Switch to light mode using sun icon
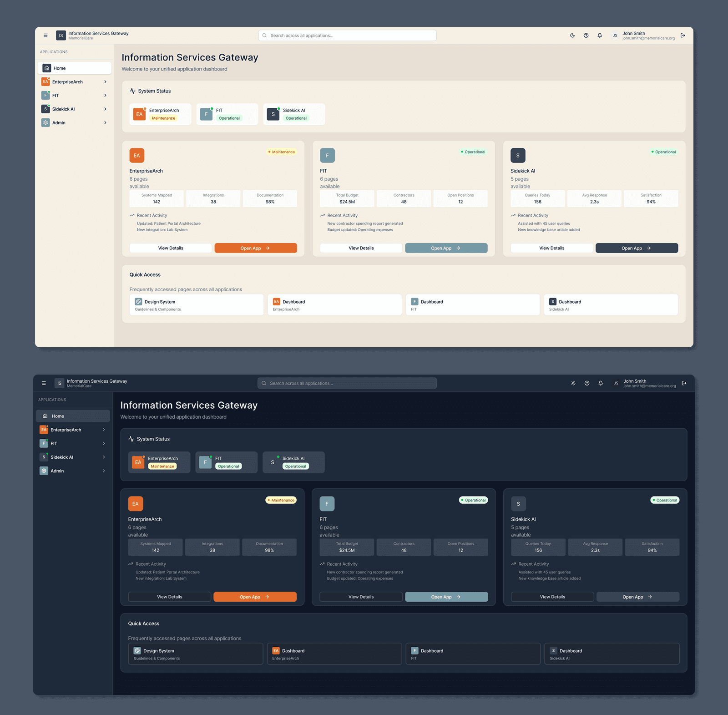 (x=573, y=383)
